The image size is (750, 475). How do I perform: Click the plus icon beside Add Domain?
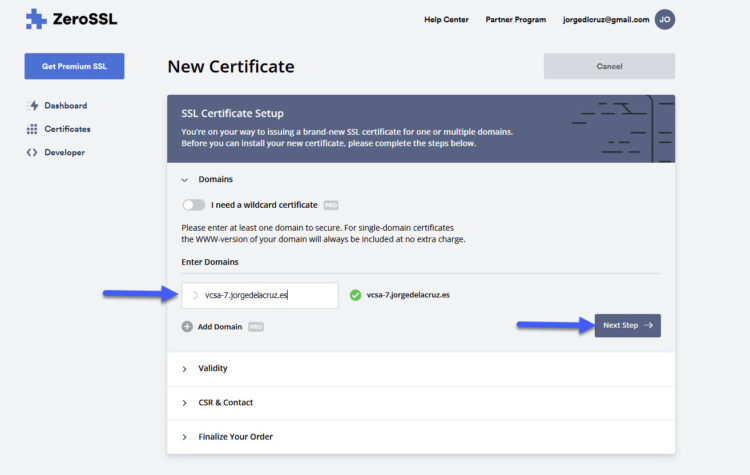(187, 327)
